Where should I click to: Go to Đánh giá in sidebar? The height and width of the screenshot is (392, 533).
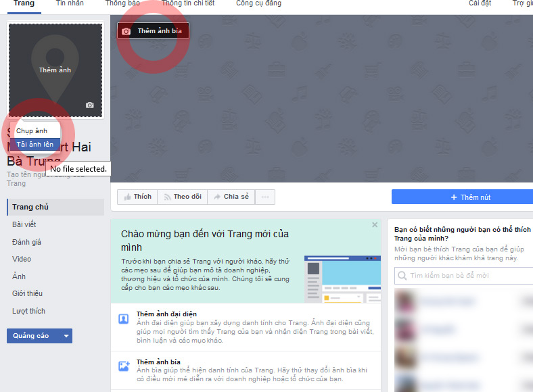point(27,242)
